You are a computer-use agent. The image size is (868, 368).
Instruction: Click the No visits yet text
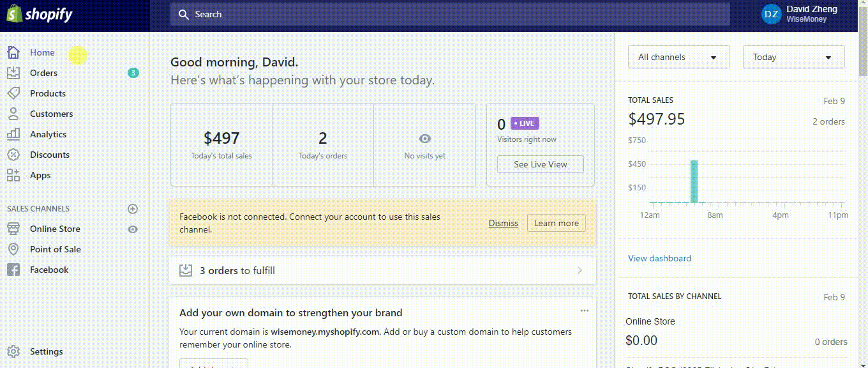(425, 156)
